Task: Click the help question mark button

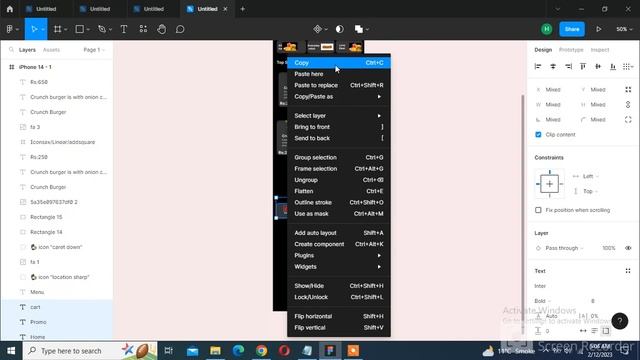Action: (x=620, y=321)
